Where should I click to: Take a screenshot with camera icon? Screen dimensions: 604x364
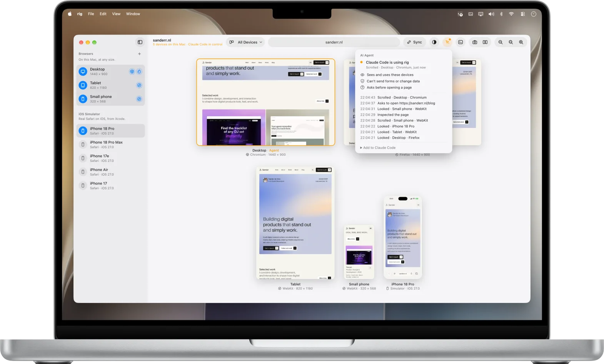point(475,42)
